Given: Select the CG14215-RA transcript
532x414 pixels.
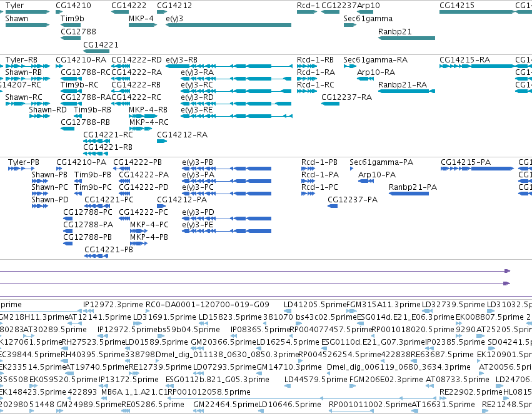Looking at the screenshot, I should click(x=477, y=66).
